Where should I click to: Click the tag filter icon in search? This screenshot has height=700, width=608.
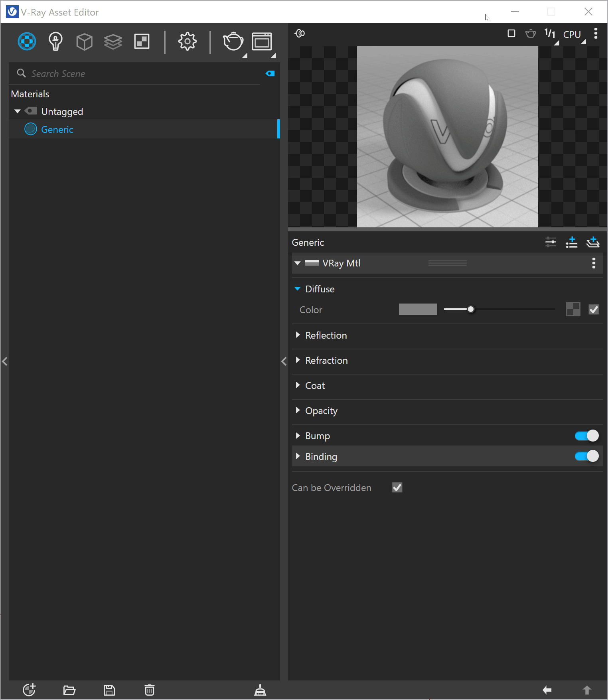pos(270,73)
